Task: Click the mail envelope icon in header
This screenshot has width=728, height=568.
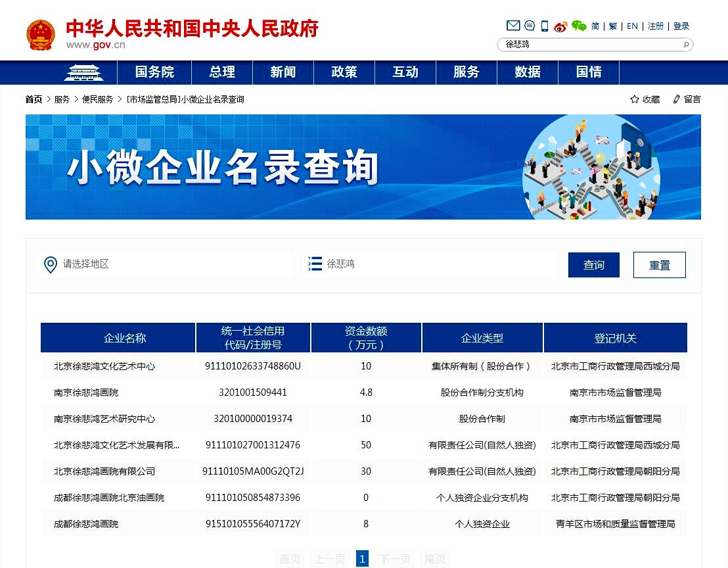Action: coord(512,26)
